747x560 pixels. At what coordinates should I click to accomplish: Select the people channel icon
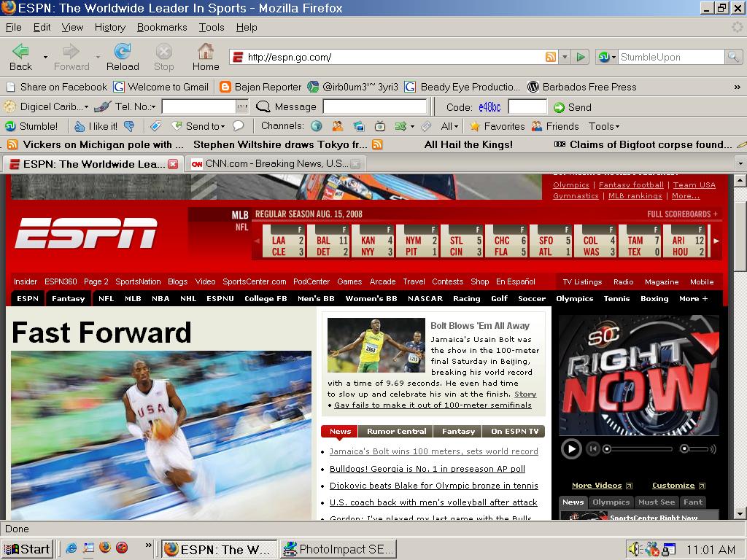pyautogui.click(x=338, y=126)
